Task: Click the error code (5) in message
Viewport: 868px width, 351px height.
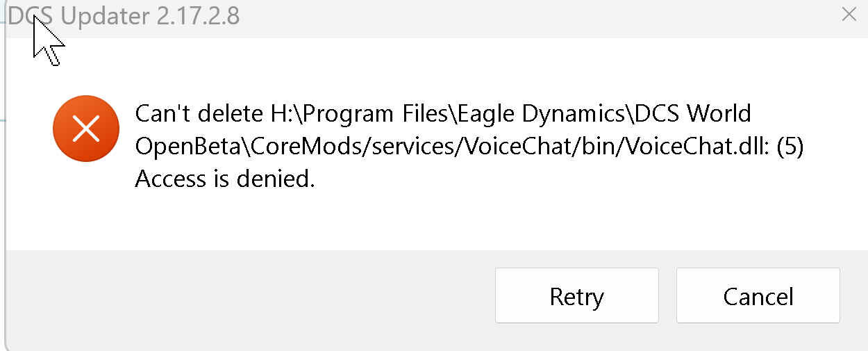Action: click(x=790, y=147)
